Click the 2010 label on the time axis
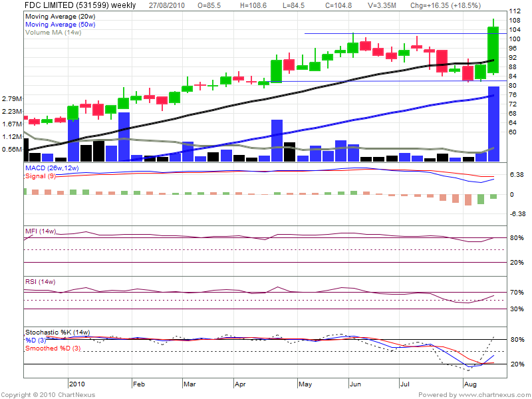 click(x=77, y=384)
